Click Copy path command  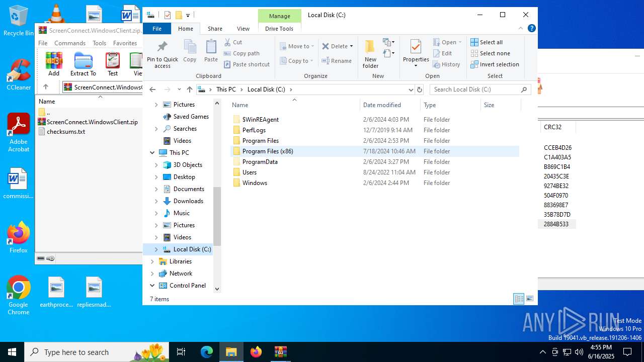click(242, 53)
